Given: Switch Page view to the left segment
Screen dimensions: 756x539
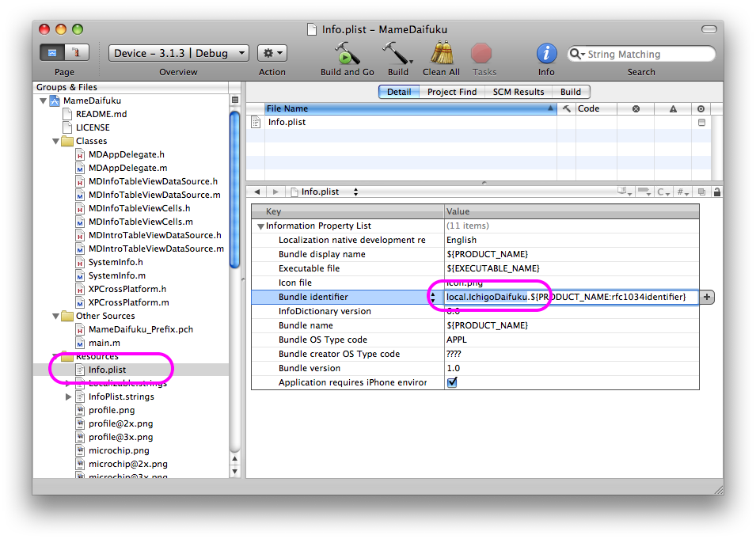Looking at the screenshot, I should 53,53.
